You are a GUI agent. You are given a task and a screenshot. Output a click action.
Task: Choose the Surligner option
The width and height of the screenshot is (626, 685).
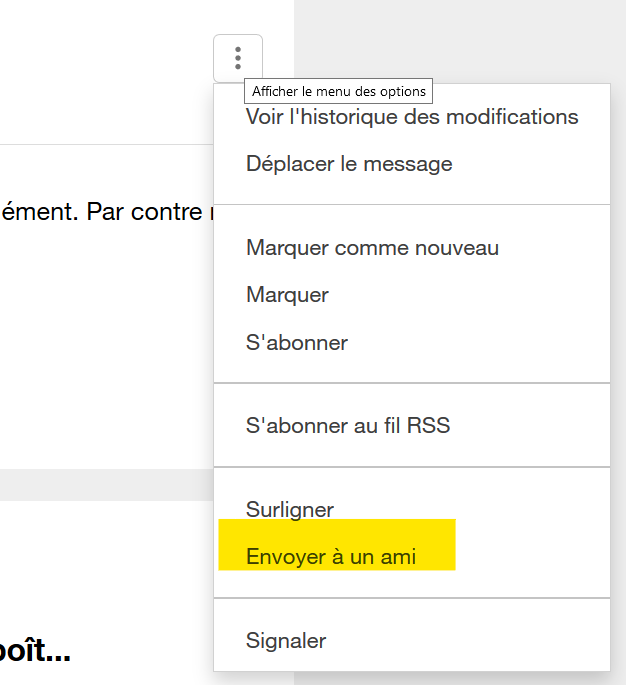pos(290,510)
